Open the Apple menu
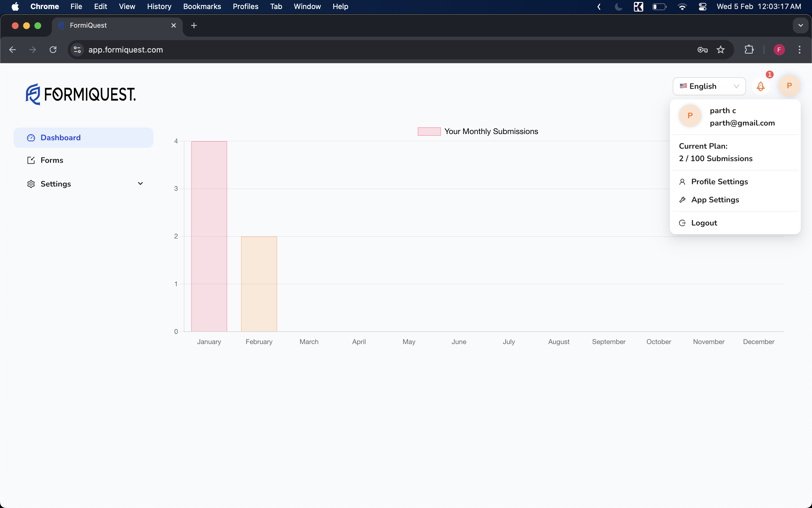 pos(15,6)
